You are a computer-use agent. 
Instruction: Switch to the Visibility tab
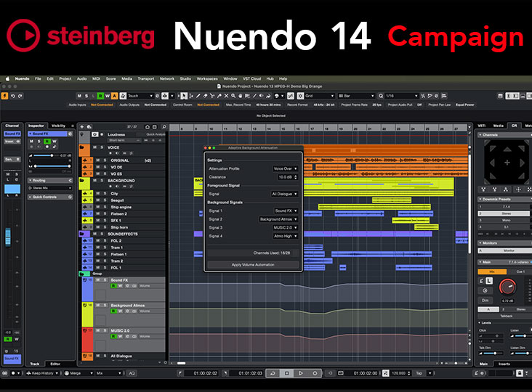(59, 126)
